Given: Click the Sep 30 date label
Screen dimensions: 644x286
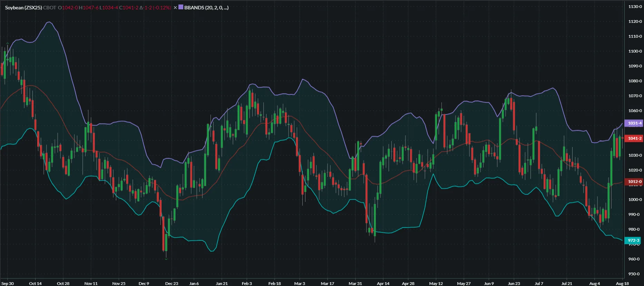Looking at the screenshot, I should tap(8, 284).
